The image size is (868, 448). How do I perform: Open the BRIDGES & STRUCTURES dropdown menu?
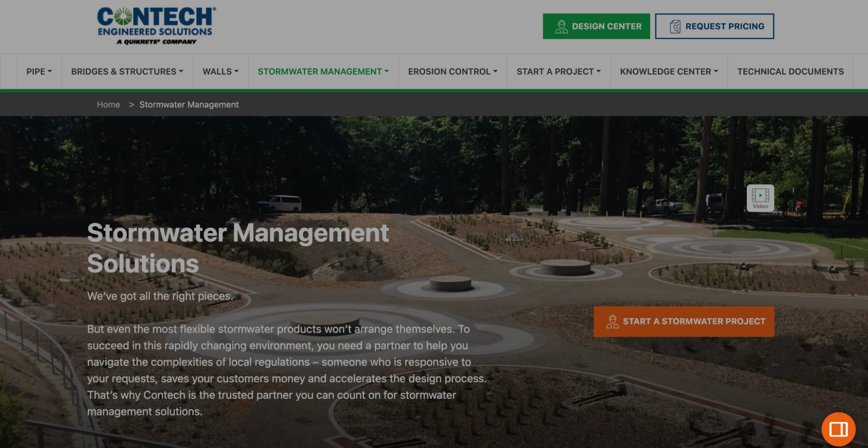click(x=126, y=71)
